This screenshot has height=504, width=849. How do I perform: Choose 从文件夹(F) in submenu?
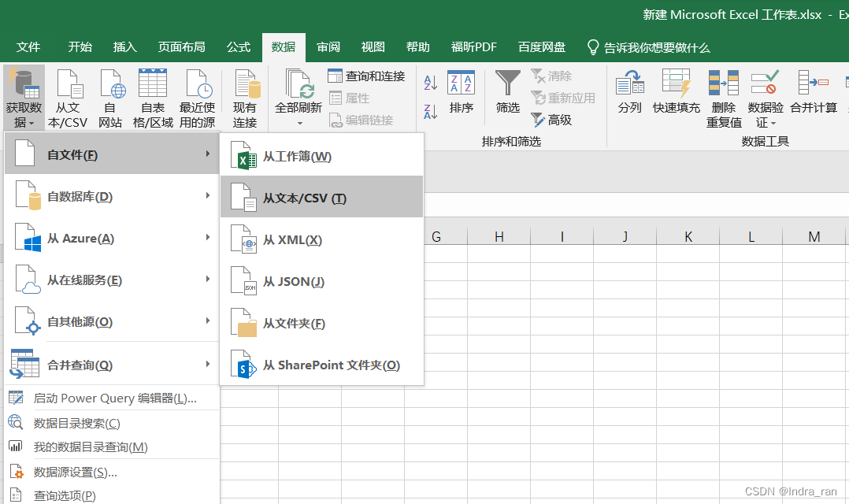321,323
